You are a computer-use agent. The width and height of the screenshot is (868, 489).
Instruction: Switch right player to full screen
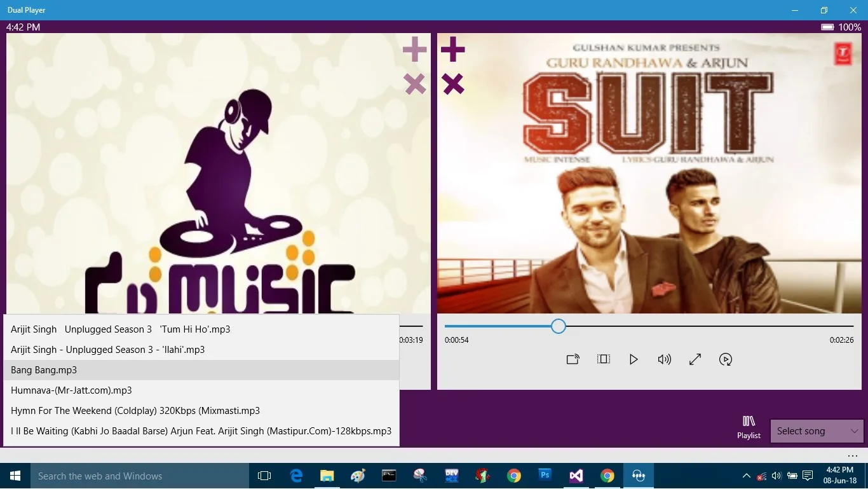pyautogui.click(x=695, y=359)
